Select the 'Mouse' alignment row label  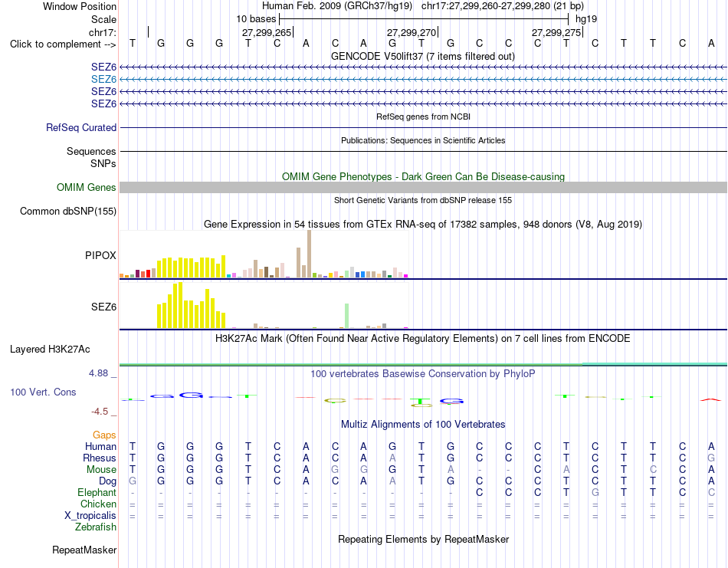coord(101,470)
